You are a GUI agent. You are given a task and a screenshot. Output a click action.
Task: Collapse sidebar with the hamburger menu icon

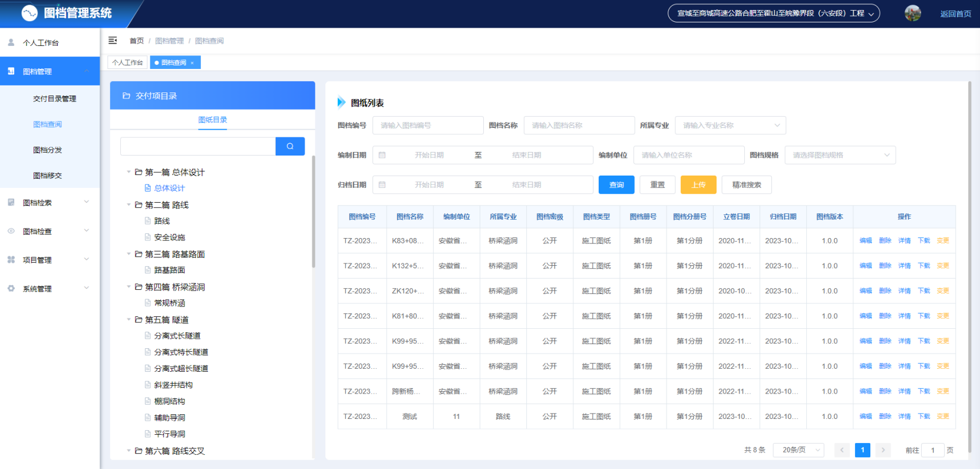(113, 41)
